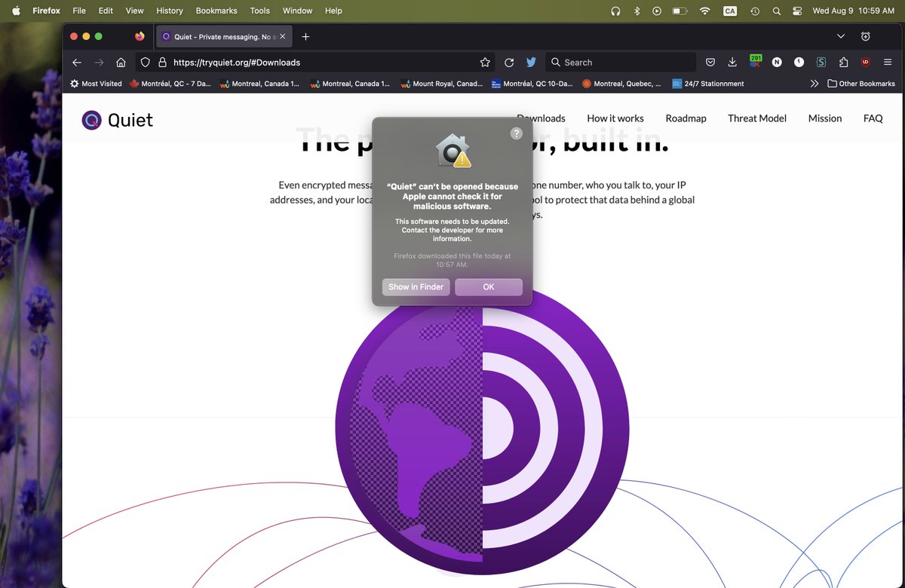
Task: Open the Most Visited bookmarks folder
Action: 96,84
